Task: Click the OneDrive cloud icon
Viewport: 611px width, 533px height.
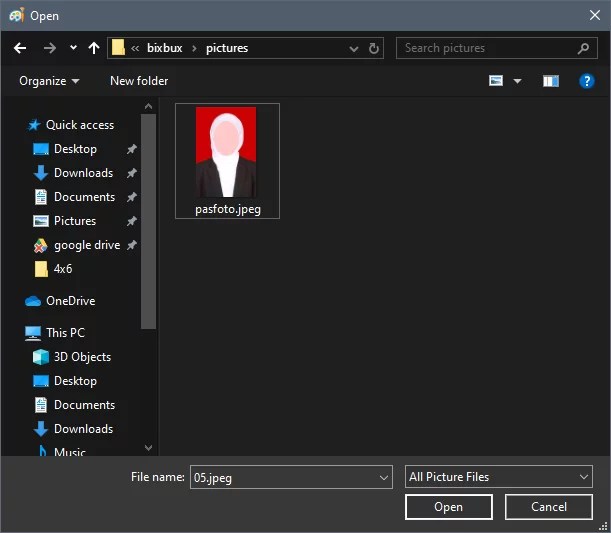Action: point(33,301)
